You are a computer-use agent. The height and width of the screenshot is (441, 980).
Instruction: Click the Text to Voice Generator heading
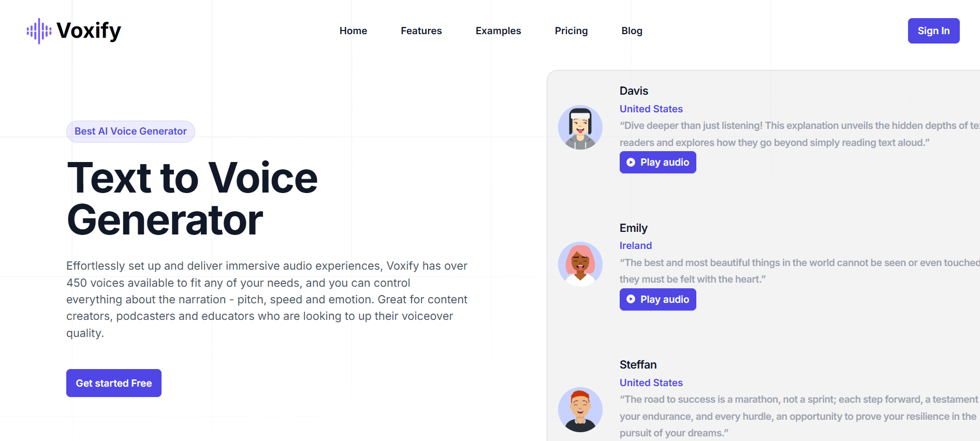pos(192,199)
